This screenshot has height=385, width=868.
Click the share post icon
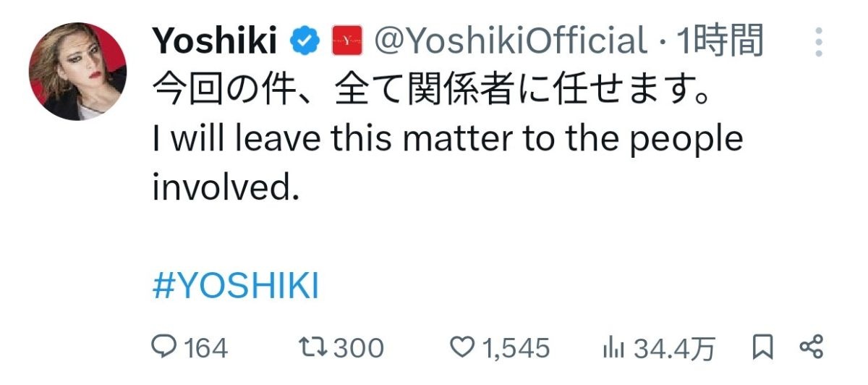click(x=812, y=348)
